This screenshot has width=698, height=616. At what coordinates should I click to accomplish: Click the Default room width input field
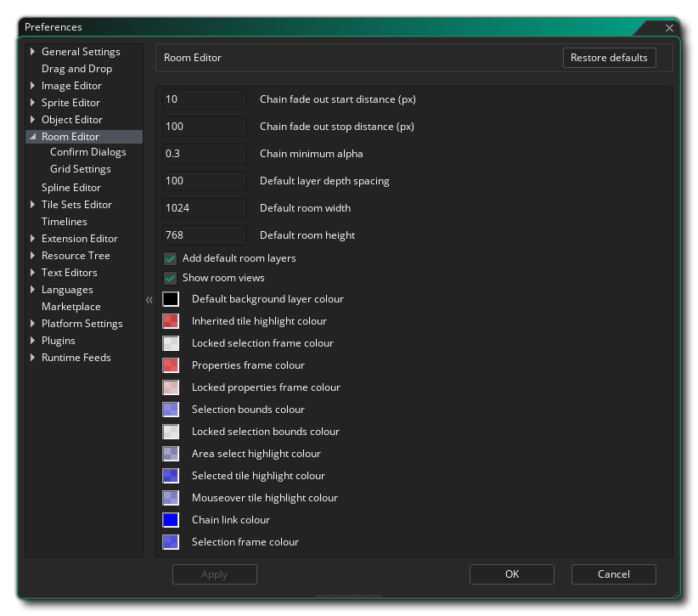pos(204,207)
